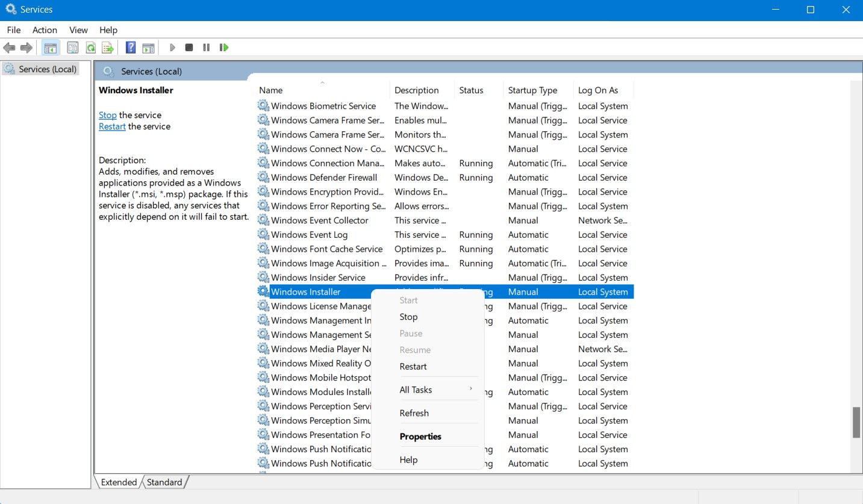This screenshot has height=504, width=863.
Task: Restart the service with the restart toolbar icon
Action: [223, 47]
